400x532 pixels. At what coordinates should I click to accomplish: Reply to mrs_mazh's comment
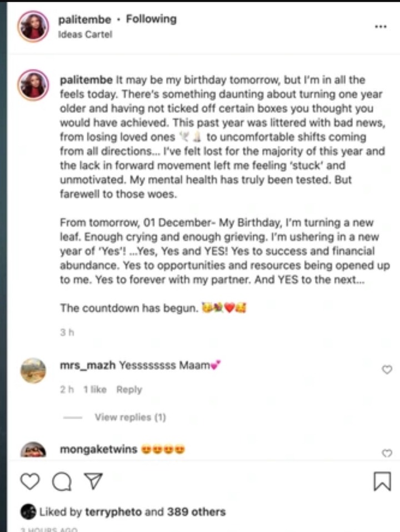(x=129, y=389)
